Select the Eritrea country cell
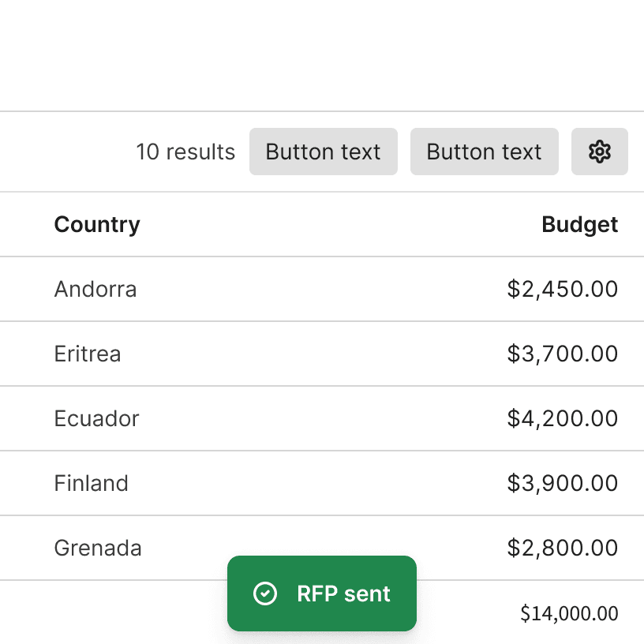This screenshot has width=644, height=644. 88,354
